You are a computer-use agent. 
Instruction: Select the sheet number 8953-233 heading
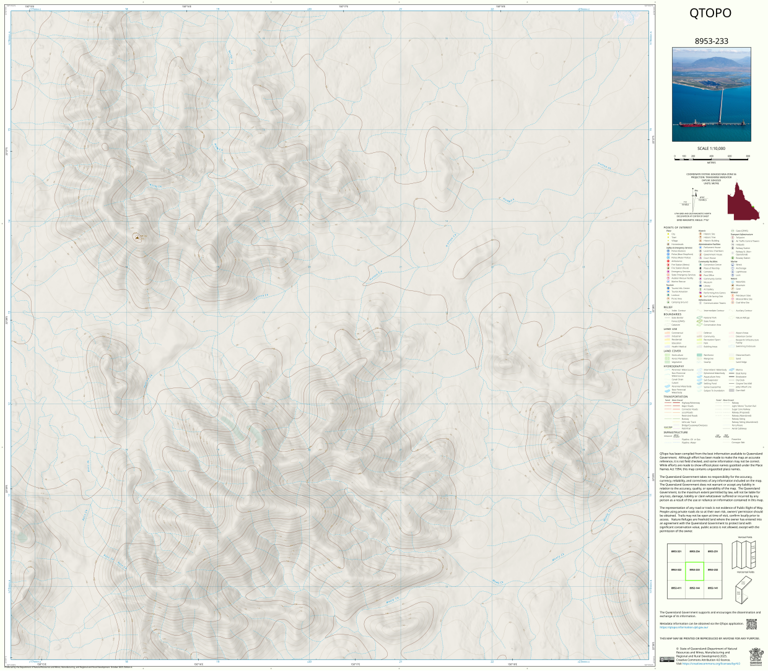[x=711, y=41]
